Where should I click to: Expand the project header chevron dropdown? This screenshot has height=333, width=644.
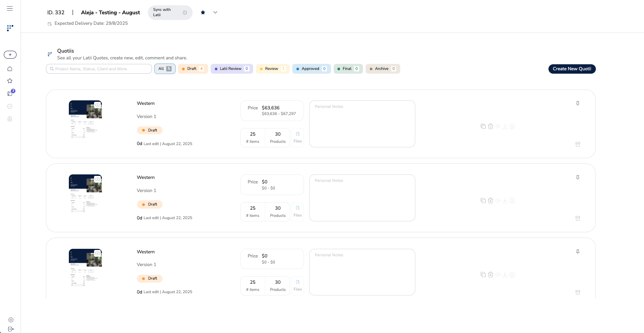tap(215, 12)
